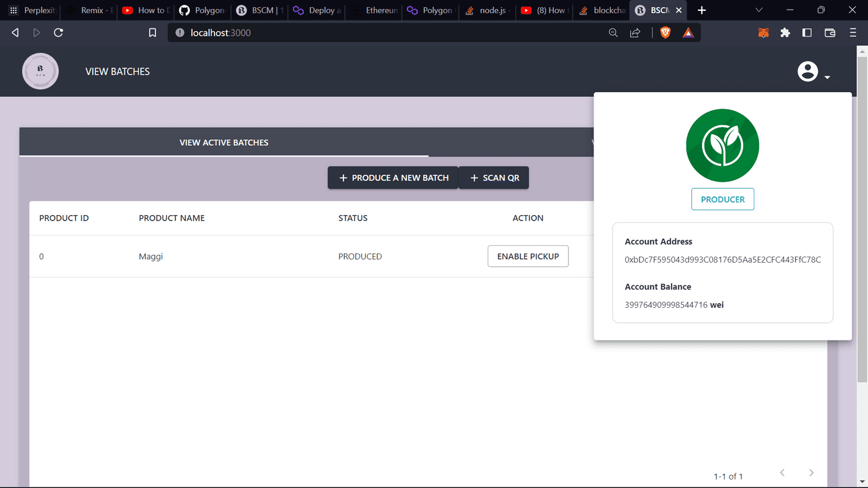Select product ID 0 cell
This screenshot has width=868, height=488.
pyautogui.click(x=42, y=256)
